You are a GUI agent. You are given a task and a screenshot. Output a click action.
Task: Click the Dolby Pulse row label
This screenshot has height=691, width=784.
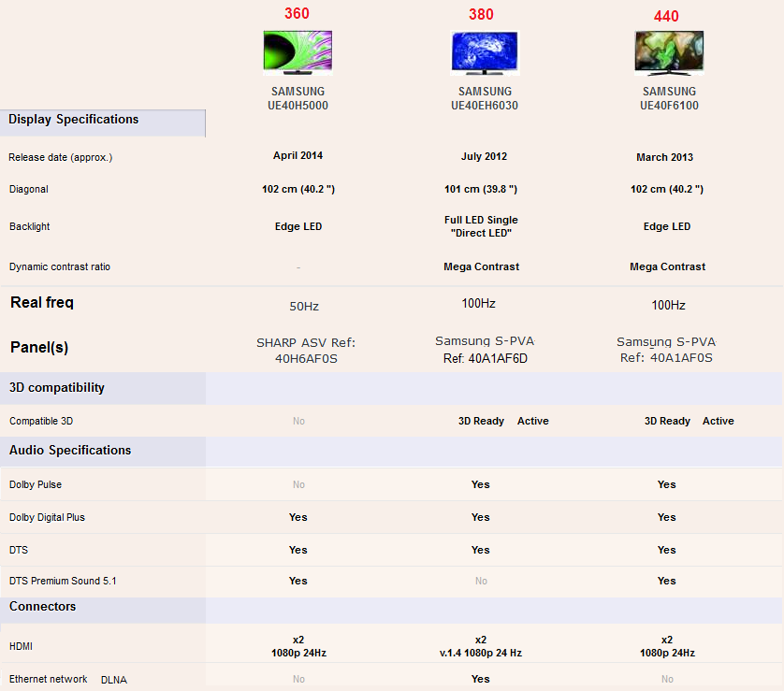click(x=36, y=484)
